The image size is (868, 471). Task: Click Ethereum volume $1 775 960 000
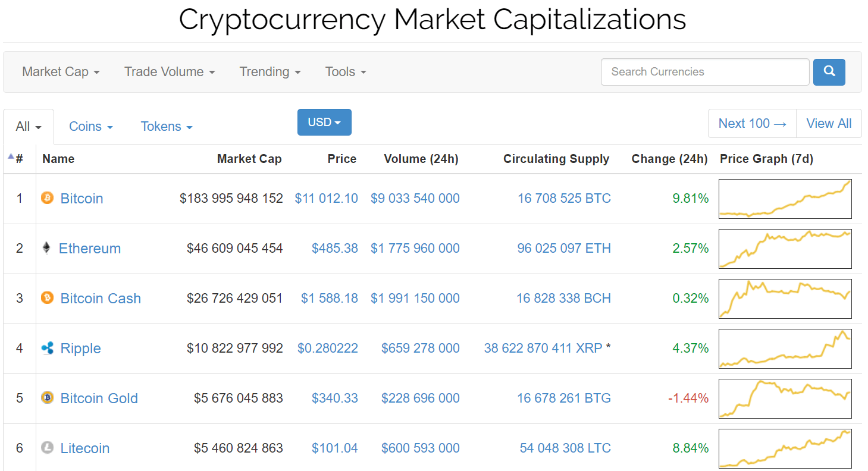pyautogui.click(x=415, y=249)
